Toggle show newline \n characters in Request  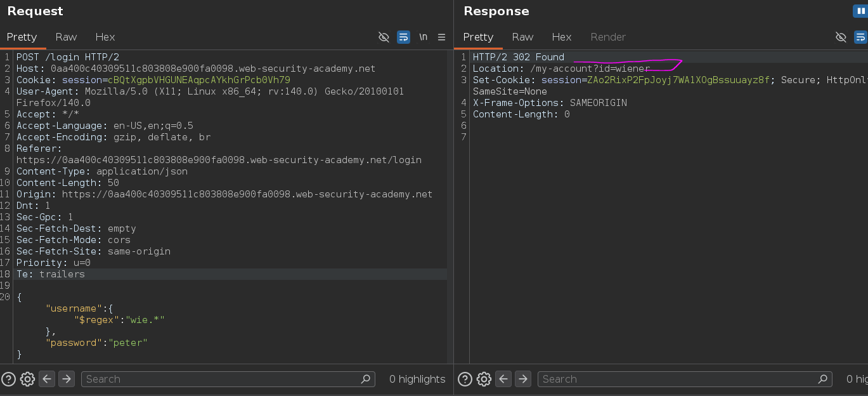[x=423, y=37]
